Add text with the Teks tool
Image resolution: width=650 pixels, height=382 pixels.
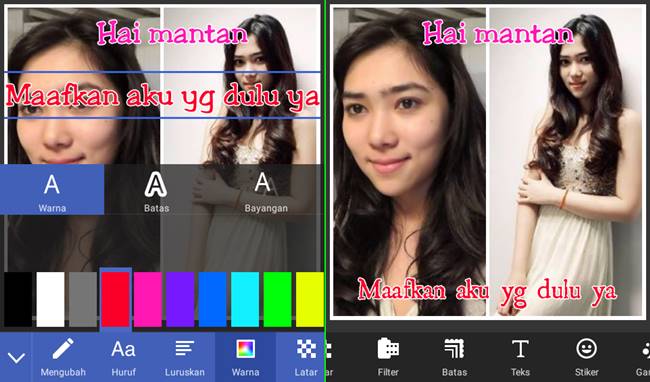point(520,357)
